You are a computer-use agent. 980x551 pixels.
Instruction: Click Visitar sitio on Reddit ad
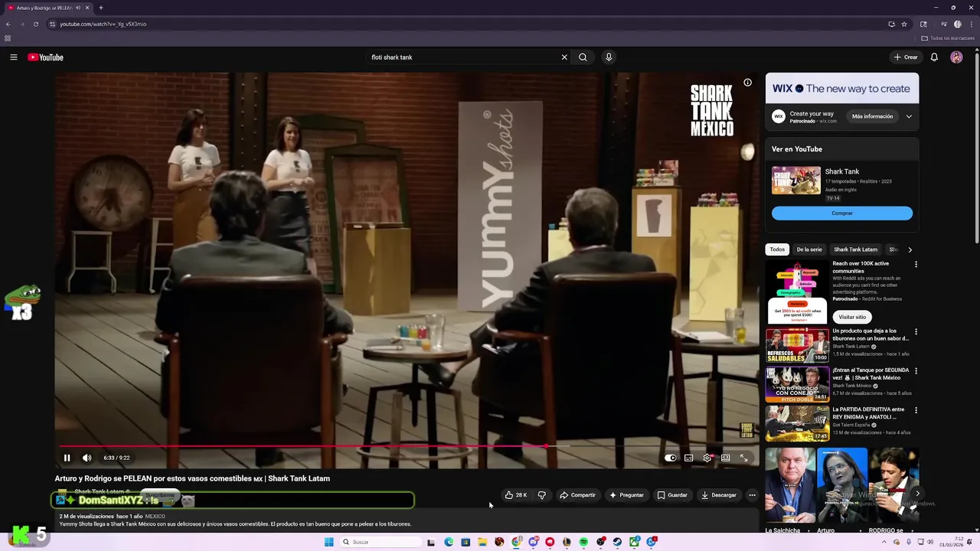(x=852, y=317)
